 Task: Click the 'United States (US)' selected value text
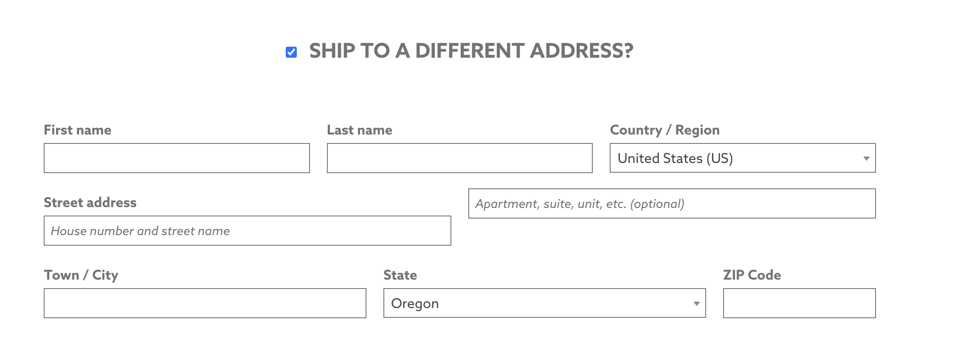pos(675,158)
